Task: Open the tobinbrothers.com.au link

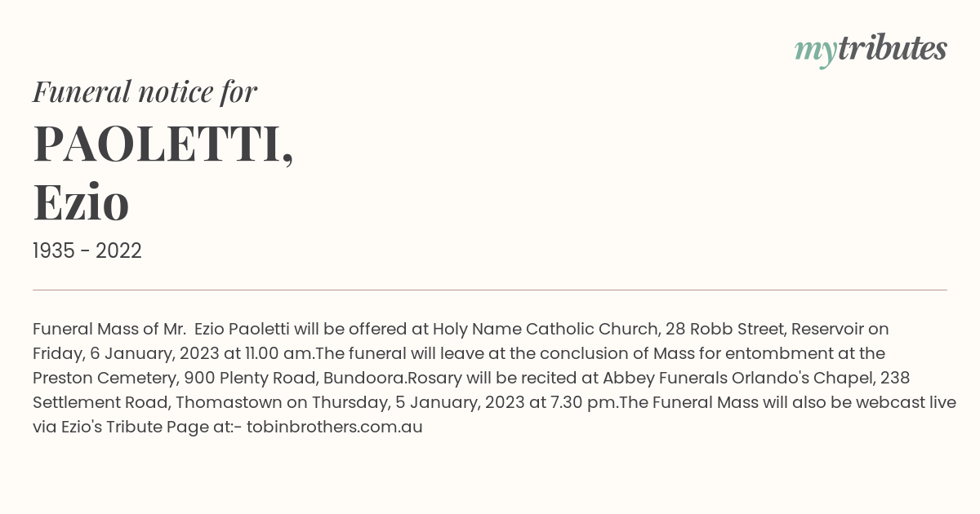Action: [x=335, y=427]
